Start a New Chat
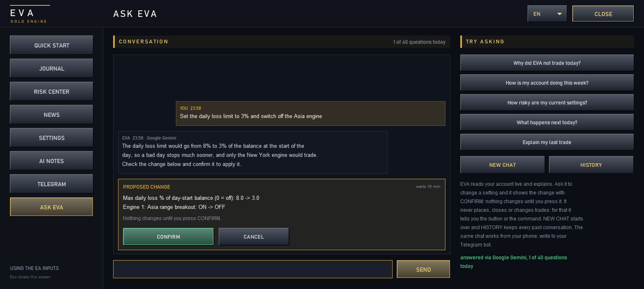 (x=502, y=165)
